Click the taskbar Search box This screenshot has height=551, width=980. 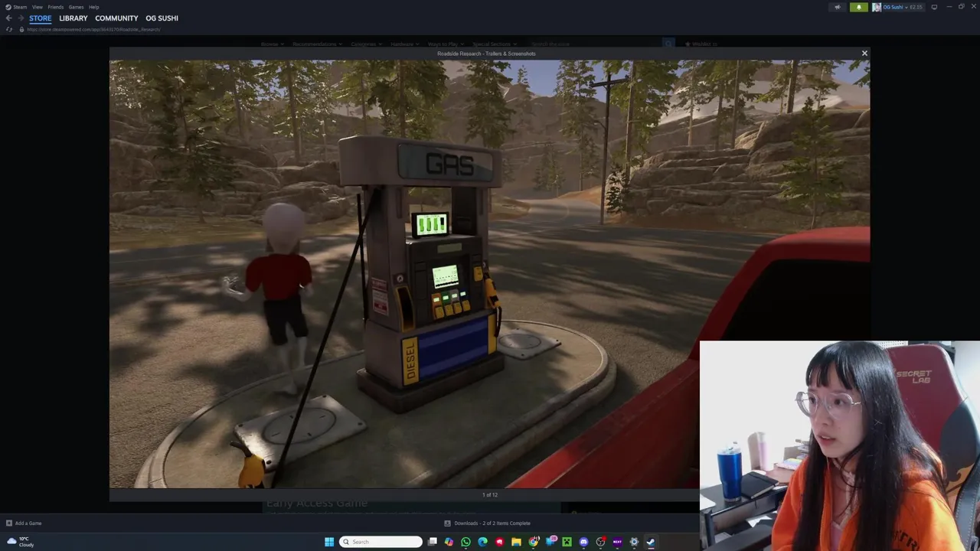(381, 542)
